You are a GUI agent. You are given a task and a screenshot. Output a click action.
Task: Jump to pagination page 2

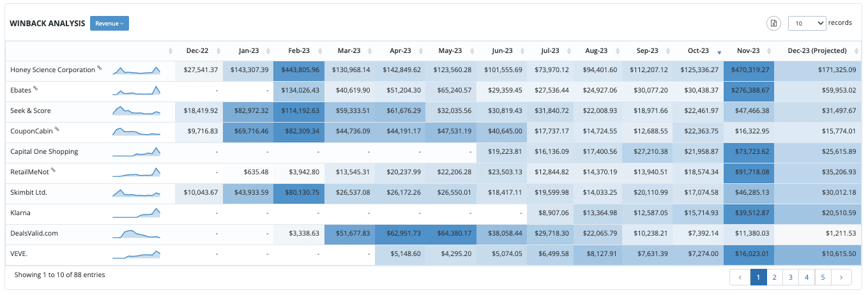point(774,277)
